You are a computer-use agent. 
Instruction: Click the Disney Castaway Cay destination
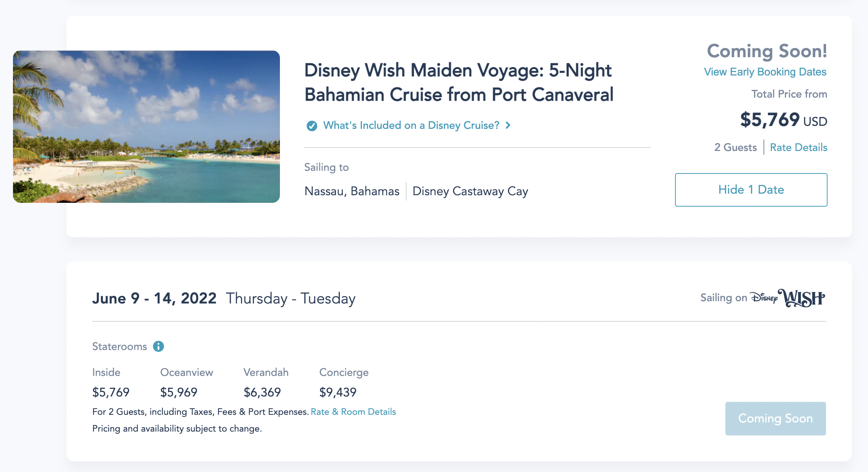(x=470, y=191)
